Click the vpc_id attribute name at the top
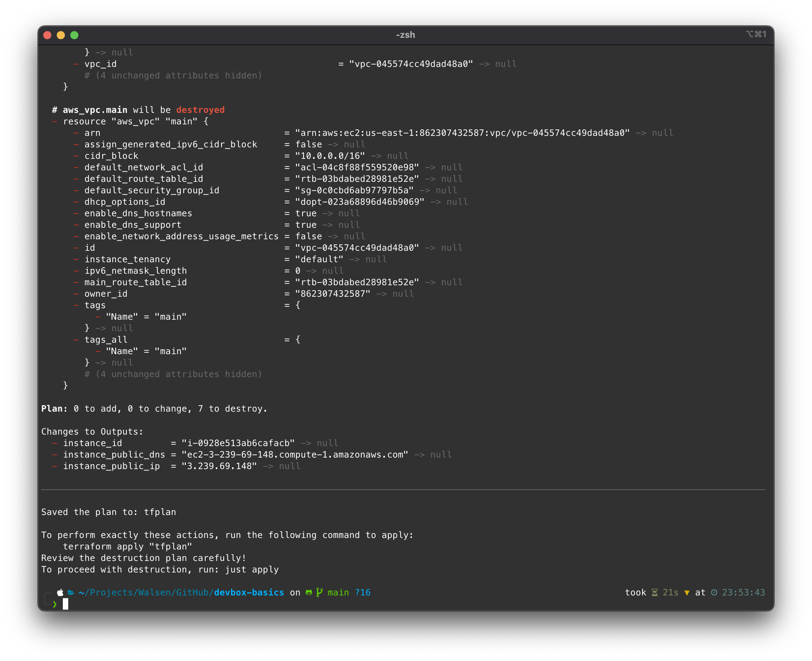Image resolution: width=812 pixels, height=661 pixels. tap(100, 64)
